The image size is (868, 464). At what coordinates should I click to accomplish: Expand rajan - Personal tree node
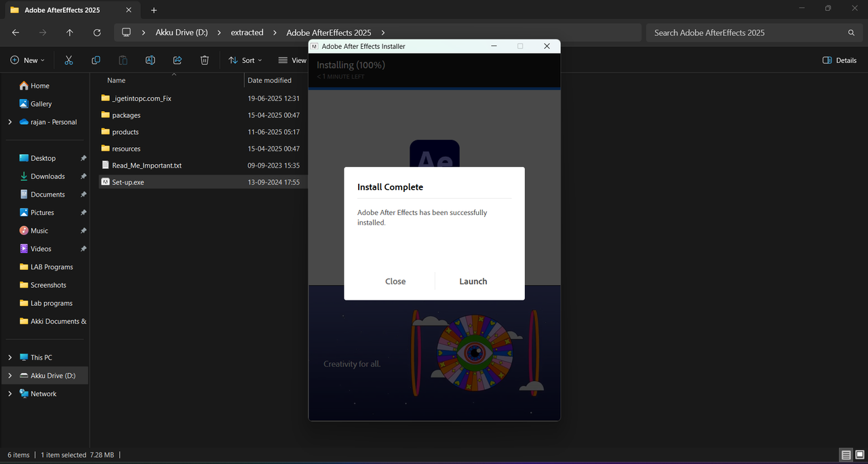pos(9,122)
